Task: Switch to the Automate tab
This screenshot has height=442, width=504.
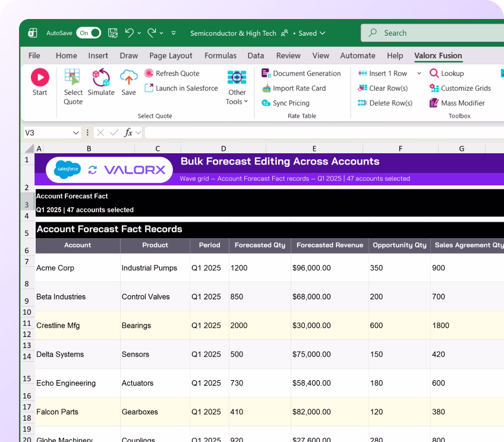Action: 358,56
